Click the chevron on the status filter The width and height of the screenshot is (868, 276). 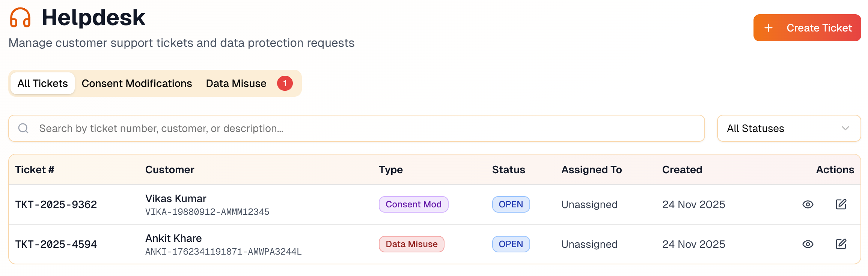845,128
